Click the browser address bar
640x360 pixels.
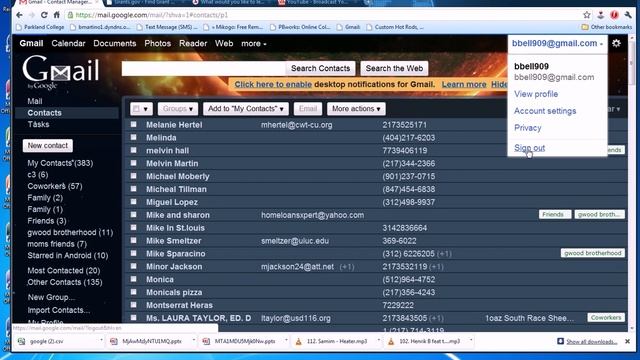click(322, 15)
